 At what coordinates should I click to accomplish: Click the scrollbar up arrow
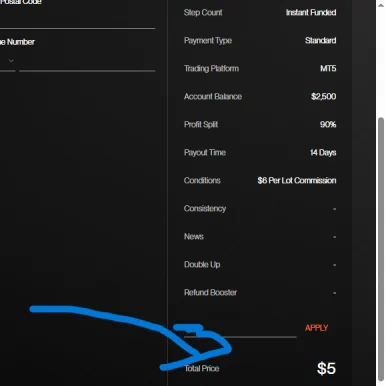(x=381, y=4)
